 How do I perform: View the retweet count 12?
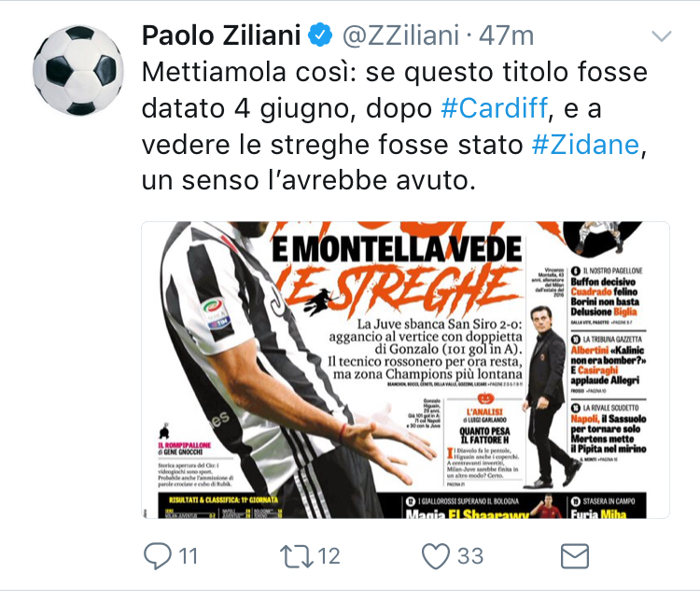click(x=329, y=556)
